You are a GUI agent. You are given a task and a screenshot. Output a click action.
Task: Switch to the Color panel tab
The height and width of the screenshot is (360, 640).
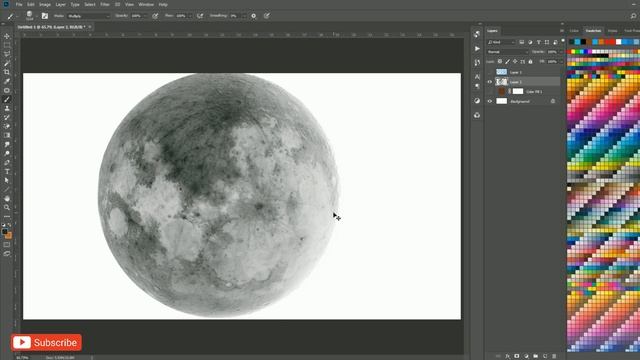point(574,31)
